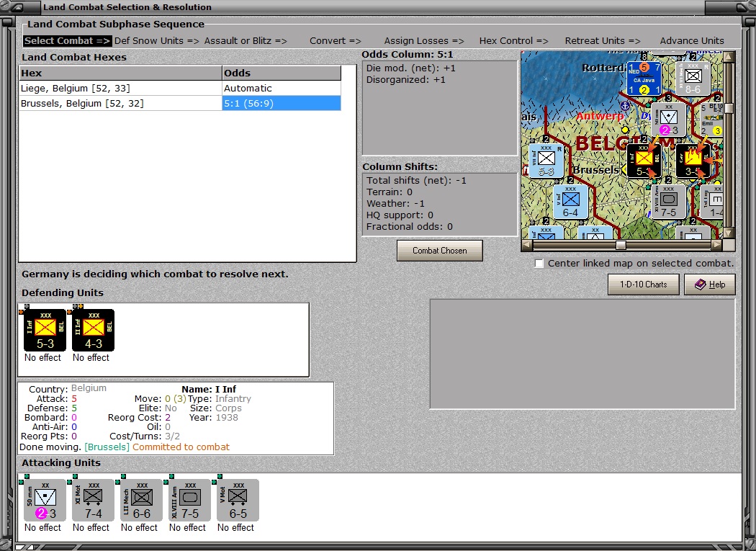Select the XI Mot 7-4 attacking unit
The height and width of the screenshot is (551, 756).
(x=93, y=501)
